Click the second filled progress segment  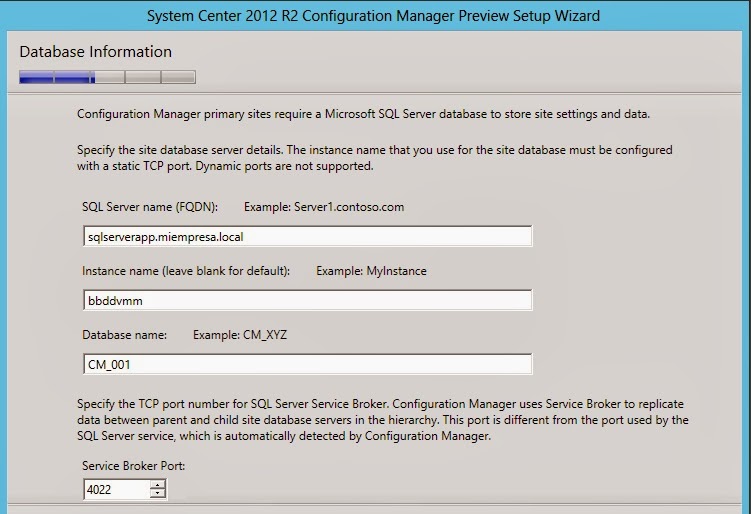pyautogui.click(x=73, y=76)
